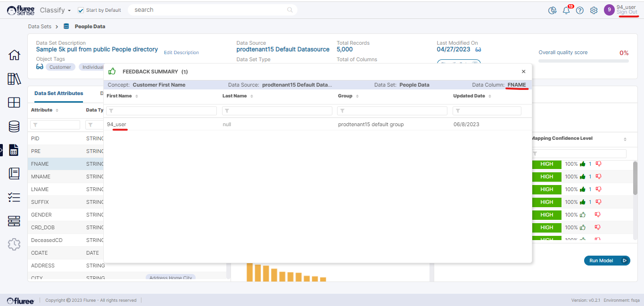Open the database icon in left sidebar
This screenshot has height=306, width=644.
point(14,126)
